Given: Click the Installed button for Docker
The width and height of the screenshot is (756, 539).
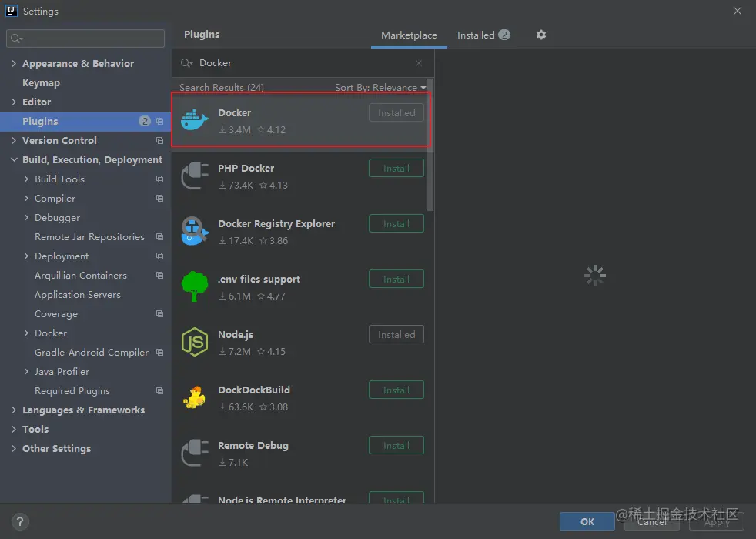Looking at the screenshot, I should click(x=396, y=113).
